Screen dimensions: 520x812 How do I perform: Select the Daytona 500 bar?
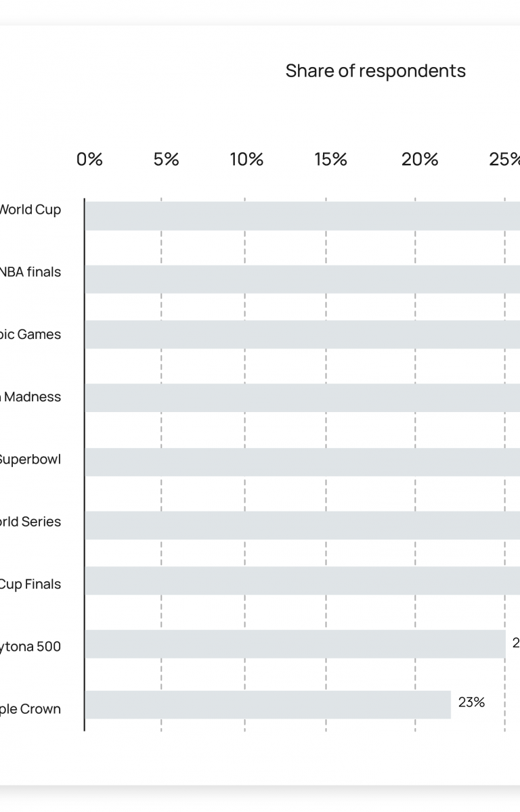(295, 644)
